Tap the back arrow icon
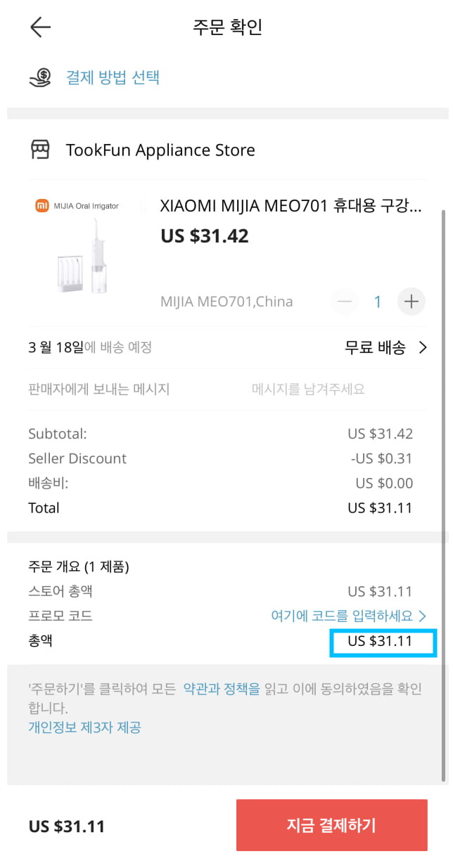This screenshot has height=868, width=453. pos(40,27)
